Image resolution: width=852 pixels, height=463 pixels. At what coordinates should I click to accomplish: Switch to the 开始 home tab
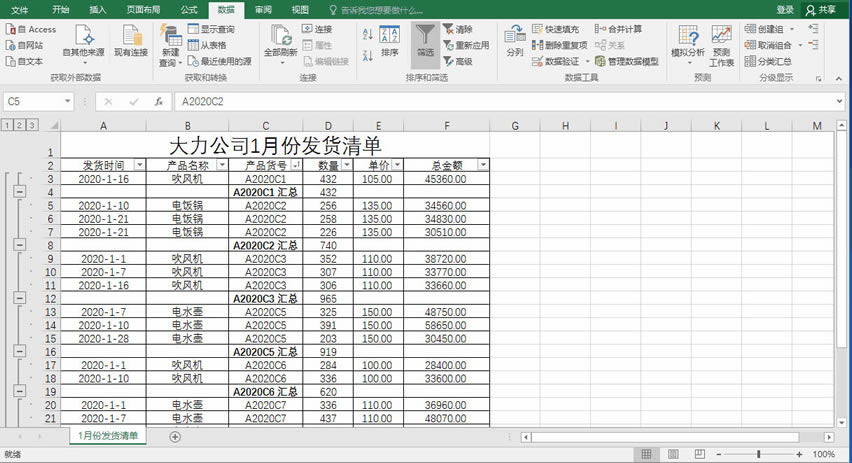(x=61, y=10)
